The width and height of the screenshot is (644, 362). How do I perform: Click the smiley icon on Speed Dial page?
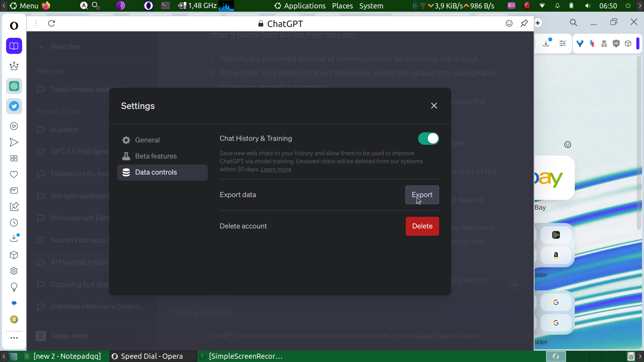[568, 145]
